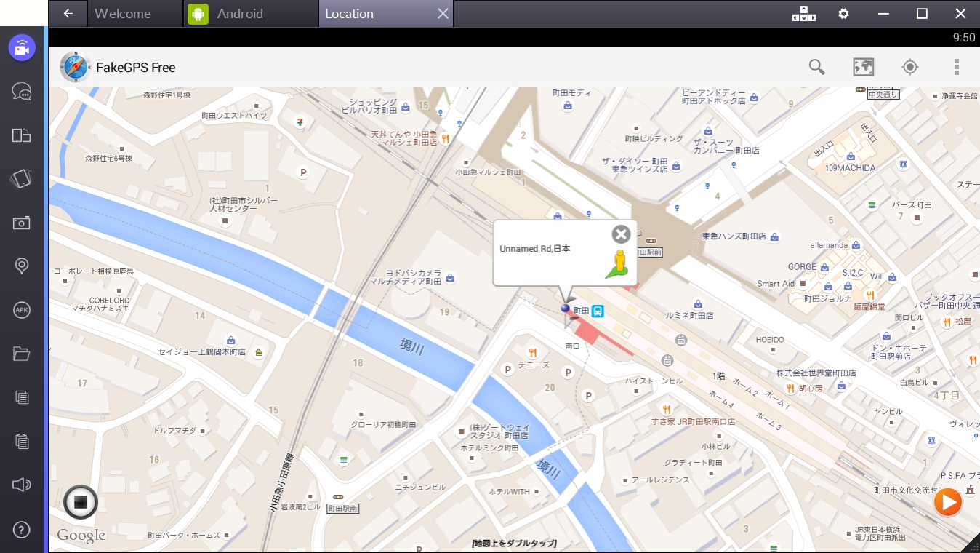Click the "HOEIDO" map label

(770, 340)
